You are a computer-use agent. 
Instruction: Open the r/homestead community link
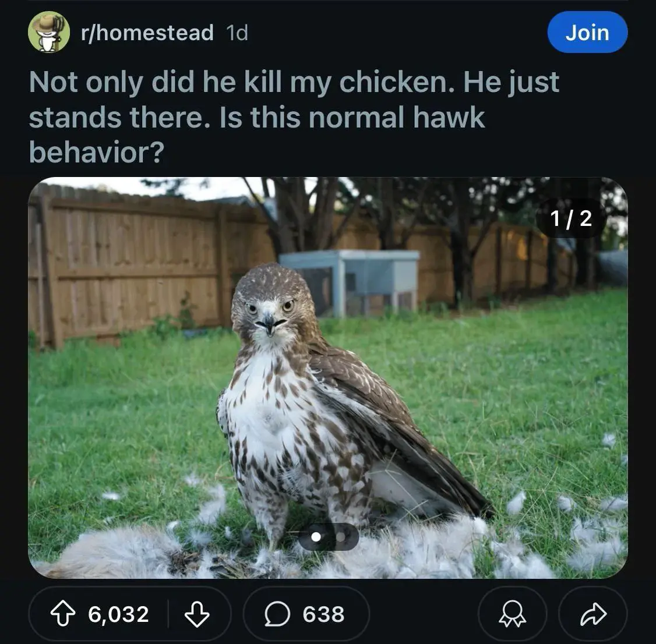(x=147, y=33)
